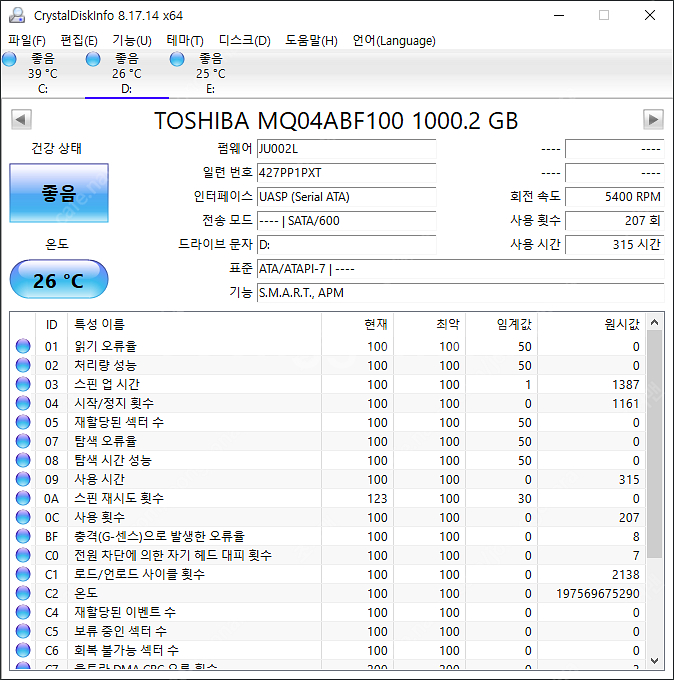
Task: Click status orb for BF 충격(G-센스) row
Action: pos(23,536)
